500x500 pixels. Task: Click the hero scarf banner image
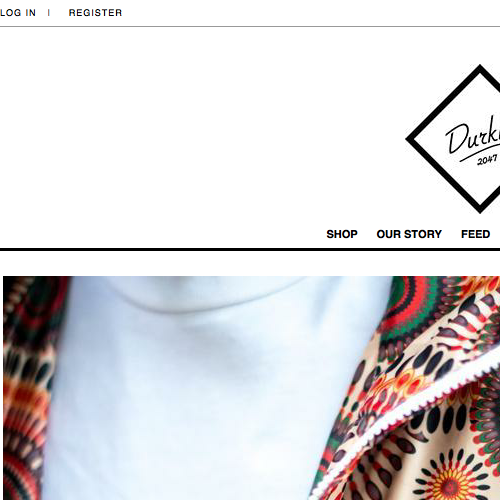[252, 388]
